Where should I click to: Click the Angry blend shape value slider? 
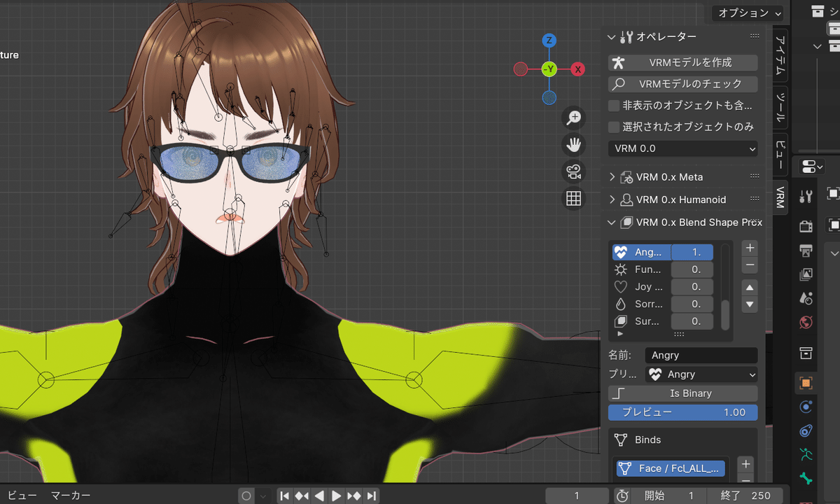click(x=692, y=252)
